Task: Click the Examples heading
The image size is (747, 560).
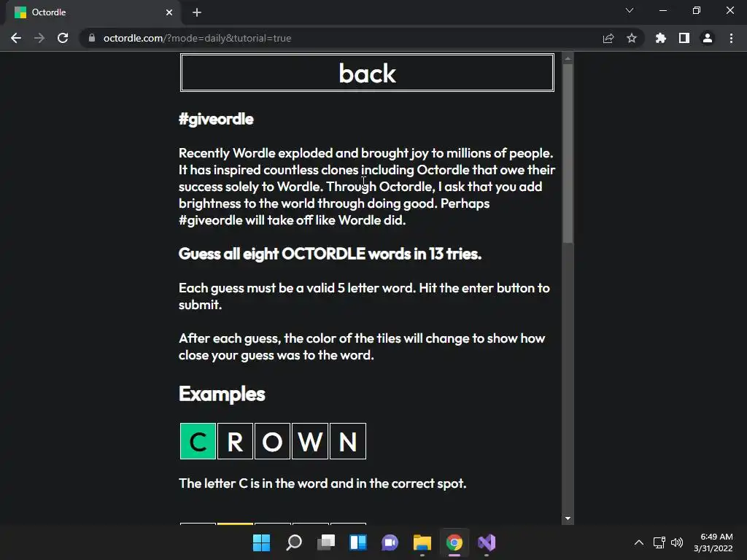Action: tap(222, 394)
